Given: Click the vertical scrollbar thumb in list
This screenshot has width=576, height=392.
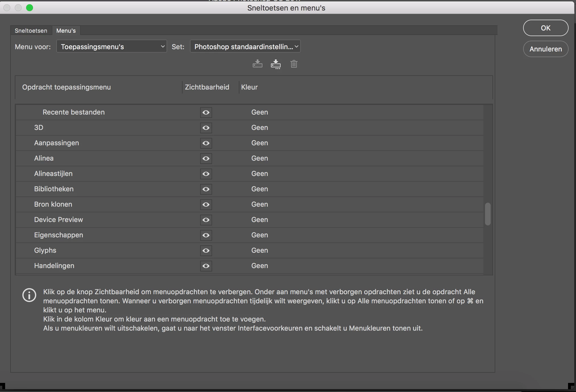Looking at the screenshot, I should (x=488, y=214).
